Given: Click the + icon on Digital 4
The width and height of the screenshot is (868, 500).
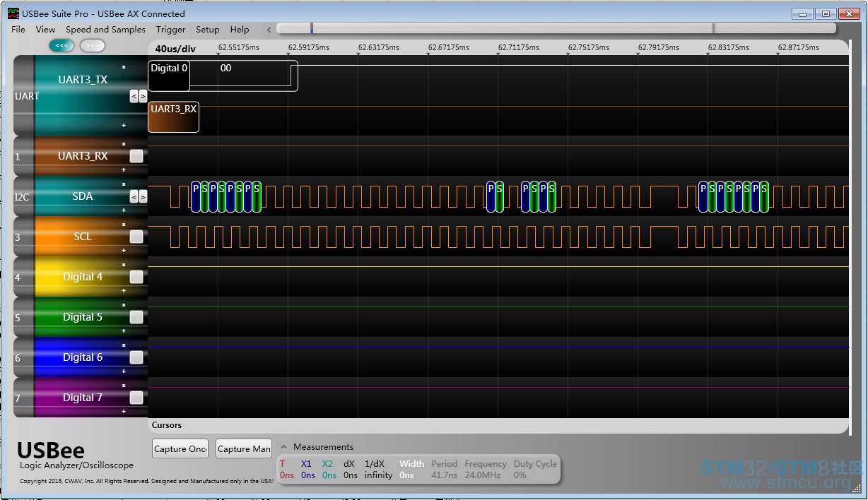Looking at the screenshot, I should [x=124, y=290].
